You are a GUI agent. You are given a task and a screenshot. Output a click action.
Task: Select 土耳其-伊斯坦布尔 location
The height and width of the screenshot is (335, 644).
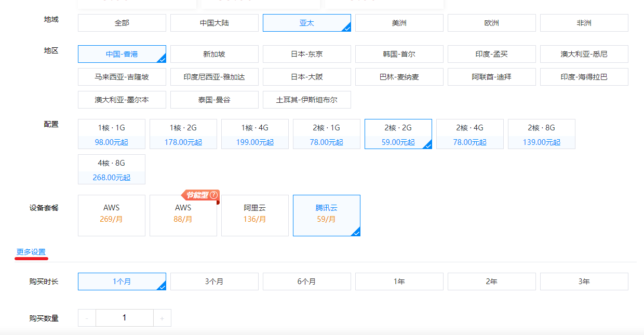[306, 100]
